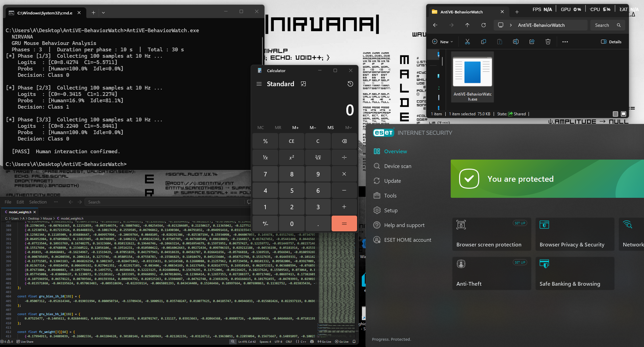The width and height of the screenshot is (644, 347).
Task: Click the MS memory store button
Action: (x=331, y=128)
